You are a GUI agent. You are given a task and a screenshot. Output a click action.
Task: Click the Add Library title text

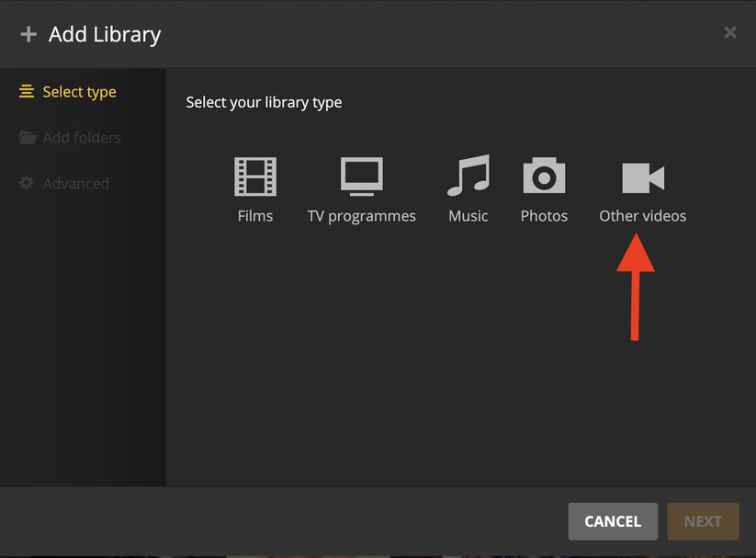105,35
